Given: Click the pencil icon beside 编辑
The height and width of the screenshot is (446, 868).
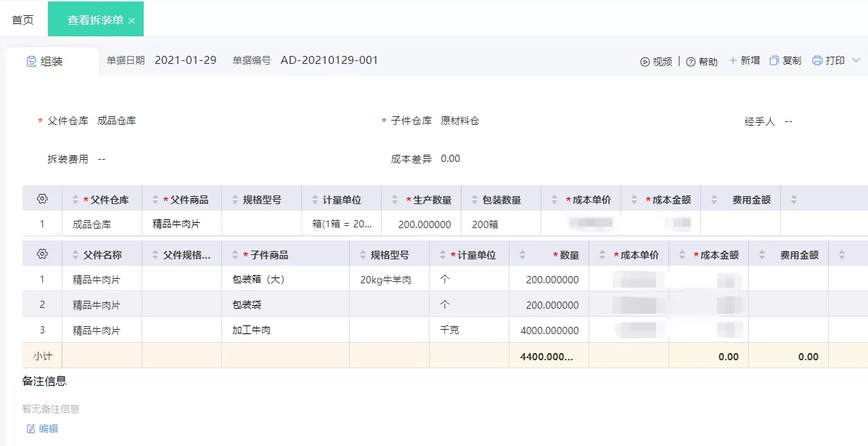Looking at the screenshot, I should 30,429.
